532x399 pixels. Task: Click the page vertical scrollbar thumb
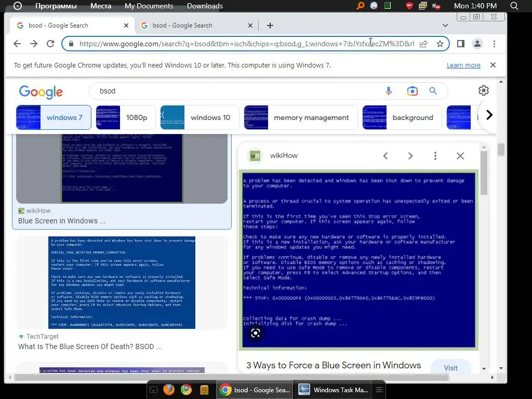(x=501, y=150)
